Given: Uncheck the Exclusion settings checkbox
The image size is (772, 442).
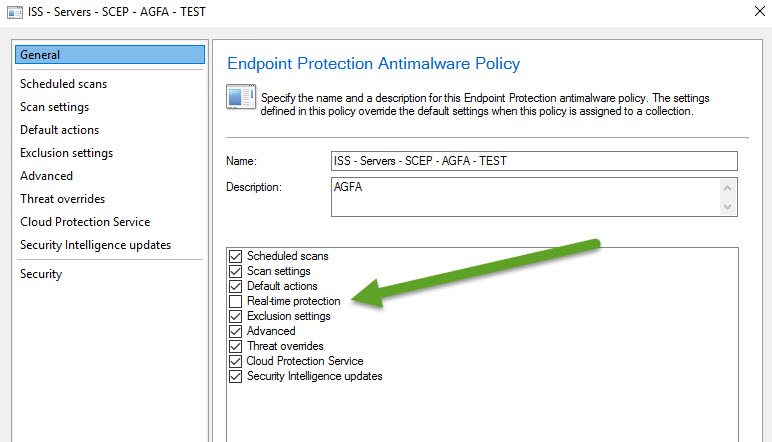Looking at the screenshot, I should point(236,316).
